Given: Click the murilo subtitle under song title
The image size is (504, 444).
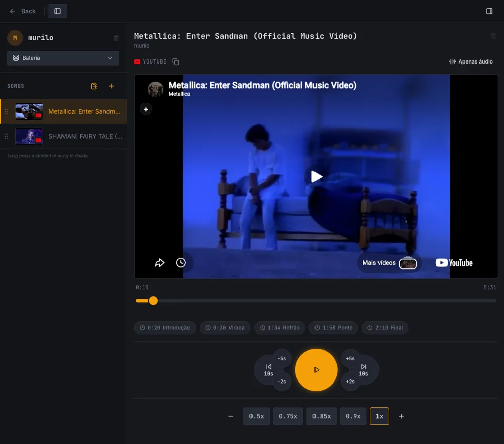Looking at the screenshot, I should [142, 46].
